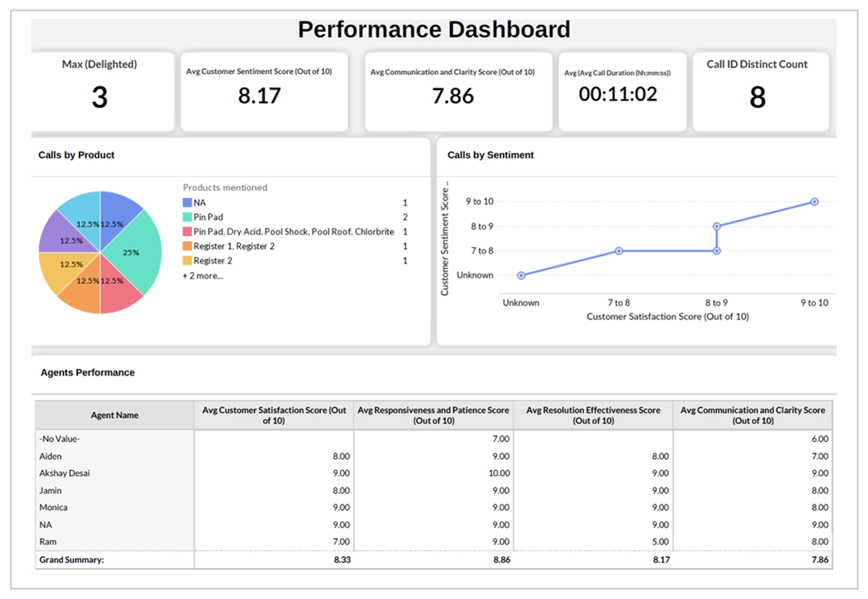Click the 'Pin Pad' legend label

[208, 217]
